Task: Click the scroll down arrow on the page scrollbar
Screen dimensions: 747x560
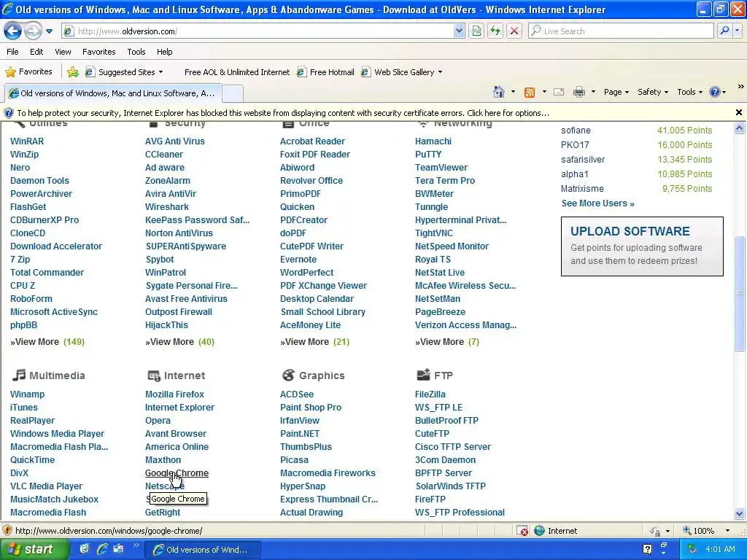Action: (x=739, y=514)
